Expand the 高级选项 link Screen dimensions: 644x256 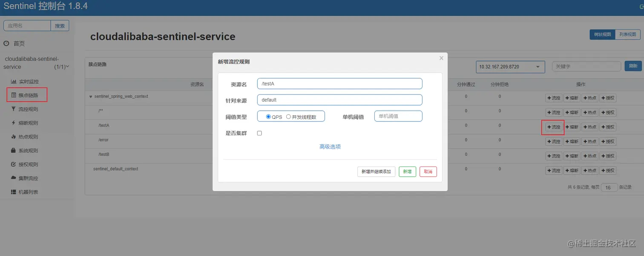click(330, 147)
